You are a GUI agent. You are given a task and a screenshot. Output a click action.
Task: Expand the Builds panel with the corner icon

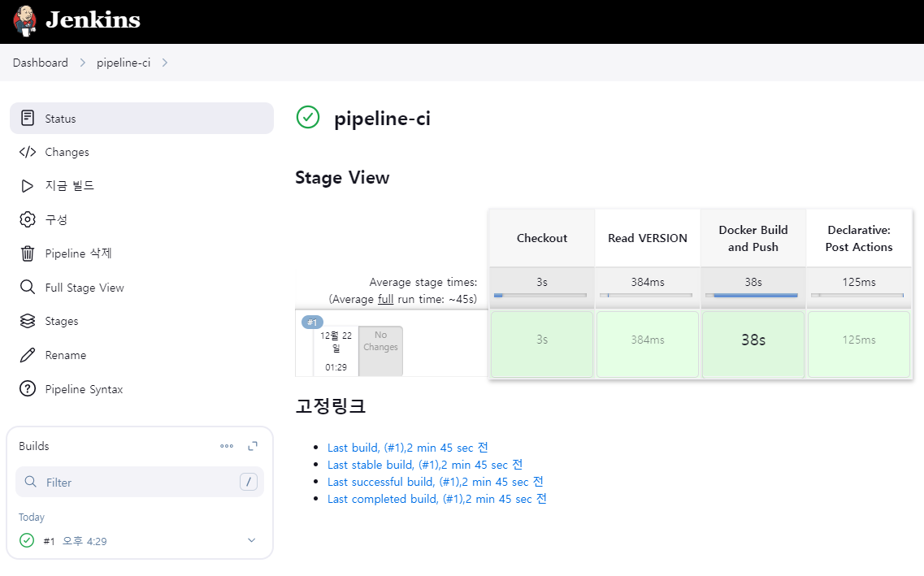[x=253, y=446]
